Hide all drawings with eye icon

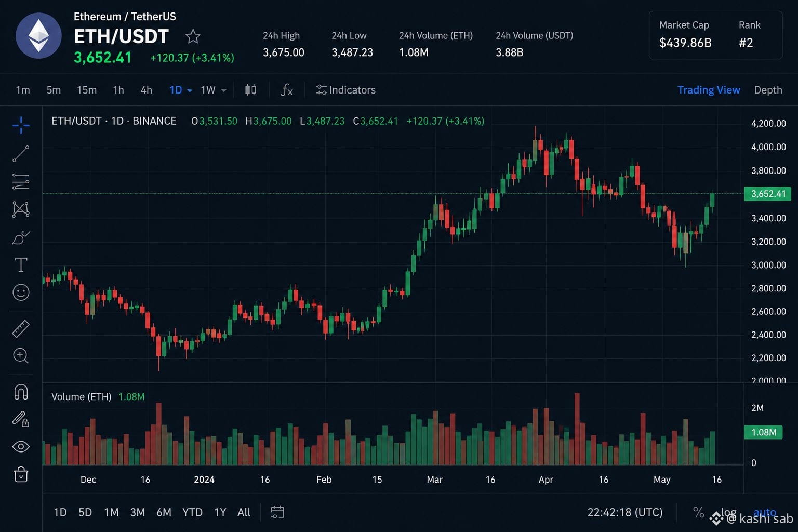coord(21,446)
